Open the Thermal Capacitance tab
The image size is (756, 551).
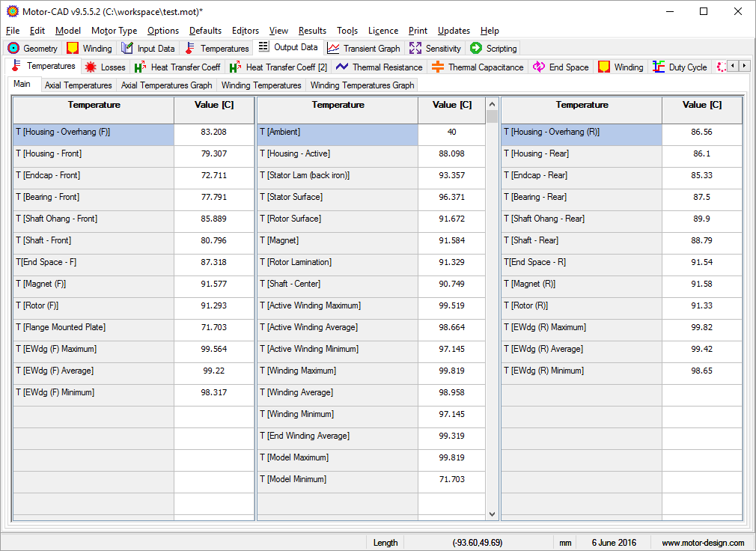coord(478,67)
